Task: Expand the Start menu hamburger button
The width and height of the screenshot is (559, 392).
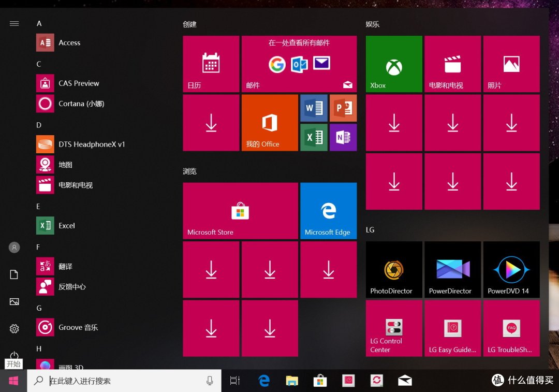Action: pyautogui.click(x=14, y=23)
